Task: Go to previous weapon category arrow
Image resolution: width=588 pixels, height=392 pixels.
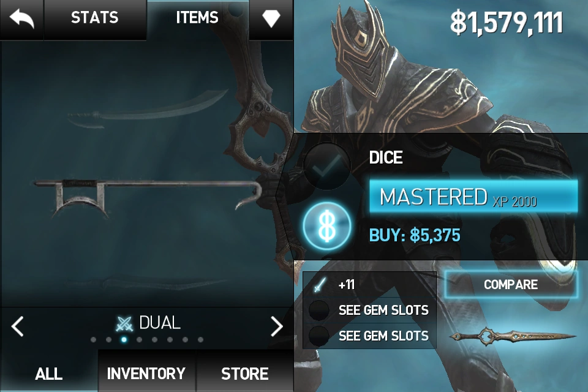Action: coord(17,326)
